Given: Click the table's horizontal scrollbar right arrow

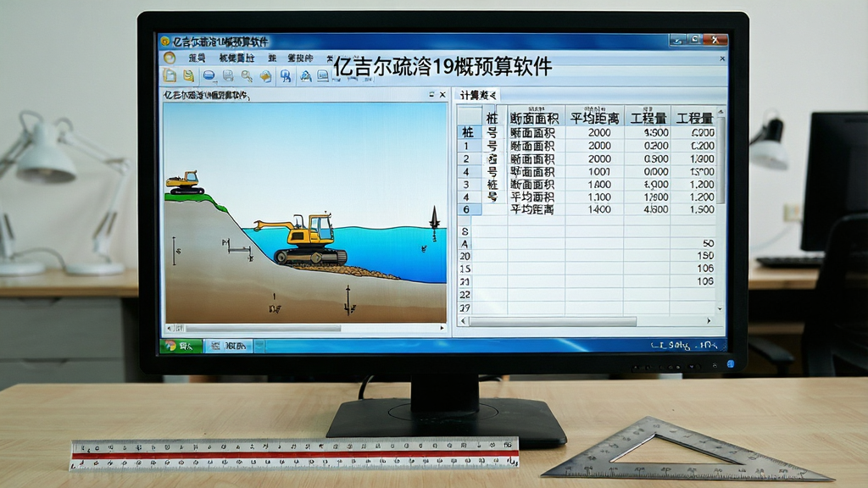Looking at the screenshot, I should (709, 321).
